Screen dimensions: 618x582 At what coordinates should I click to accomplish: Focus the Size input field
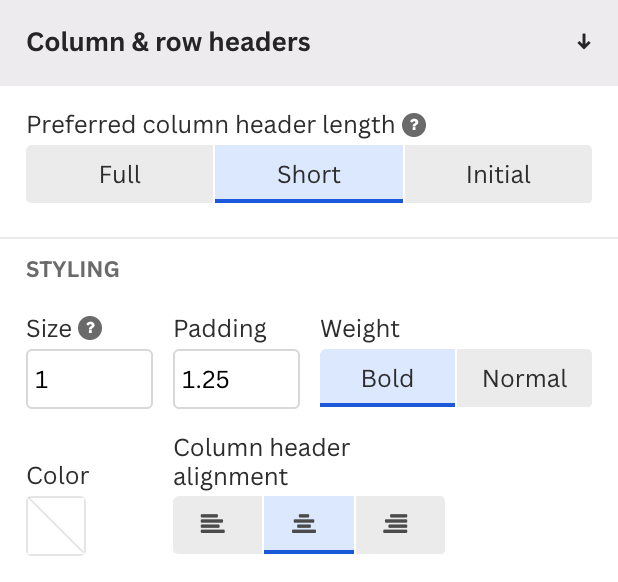point(89,379)
